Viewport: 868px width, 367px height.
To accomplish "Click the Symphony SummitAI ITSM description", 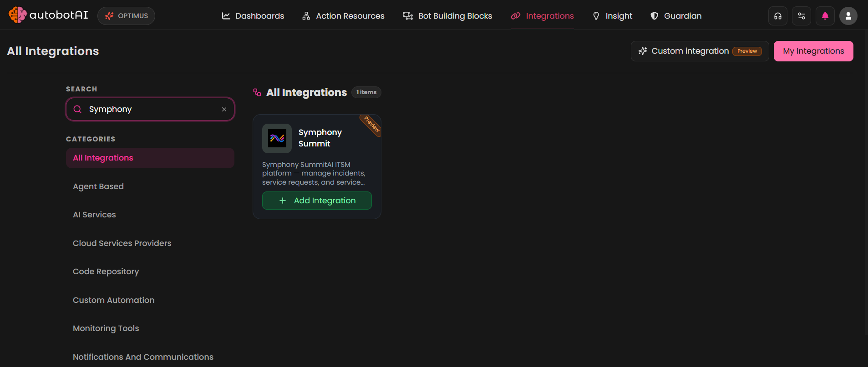I will [x=314, y=173].
